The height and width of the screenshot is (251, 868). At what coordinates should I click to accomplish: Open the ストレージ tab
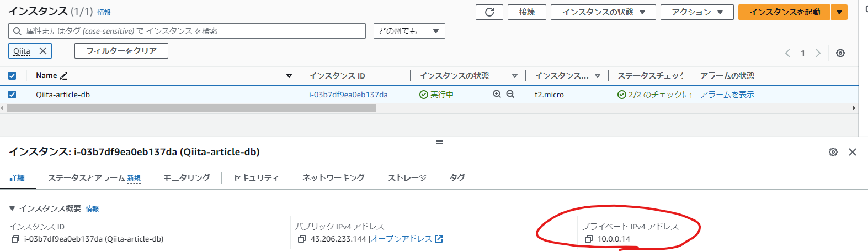tap(407, 178)
